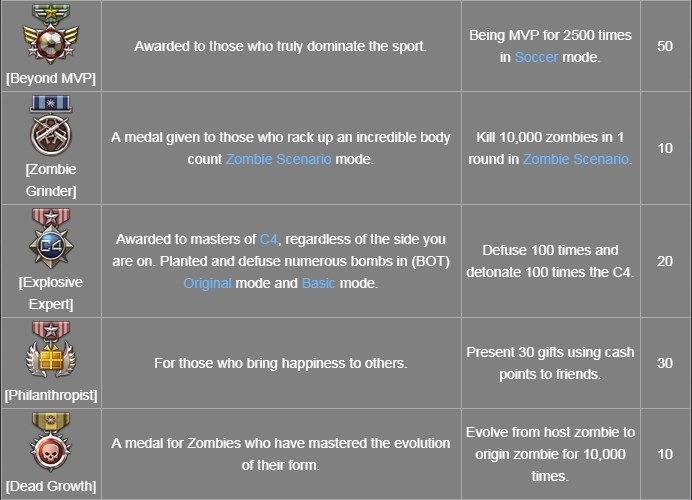692x500 pixels.
Task: Click the 30 points cell for Philanthropist
Action: coord(664,363)
